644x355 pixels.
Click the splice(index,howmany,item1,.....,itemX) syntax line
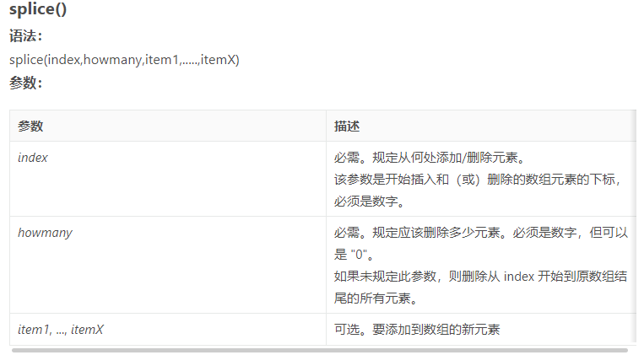click(x=124, y=60)
